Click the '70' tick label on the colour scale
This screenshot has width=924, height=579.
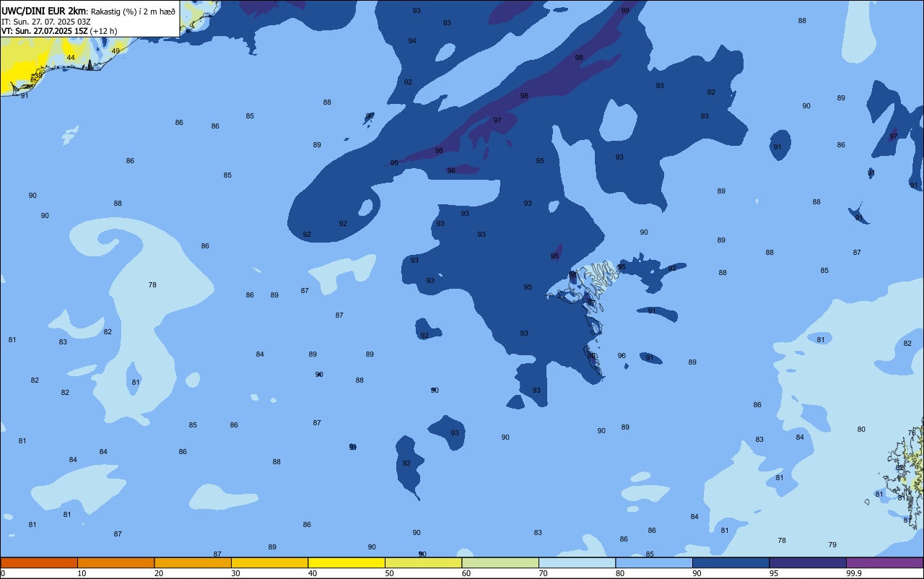[543, 573]
